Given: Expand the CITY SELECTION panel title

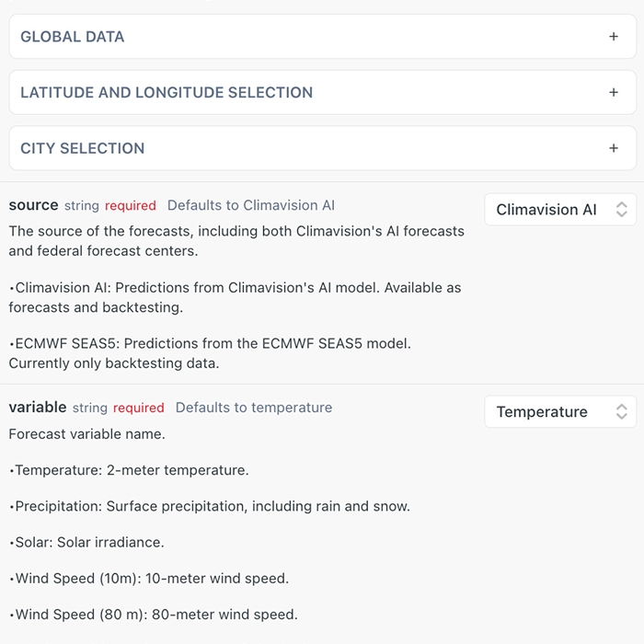Looking at the screenshot, I should click(x=83, y=148).
